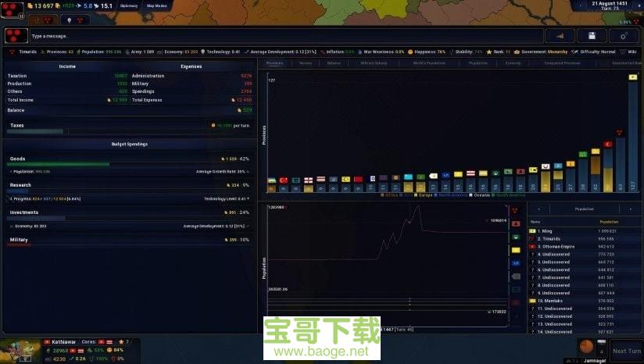The height and width of the screenshot is (364, 644).
Task: Go to next ranking list with right arrow
Action: tap(630, 209)
